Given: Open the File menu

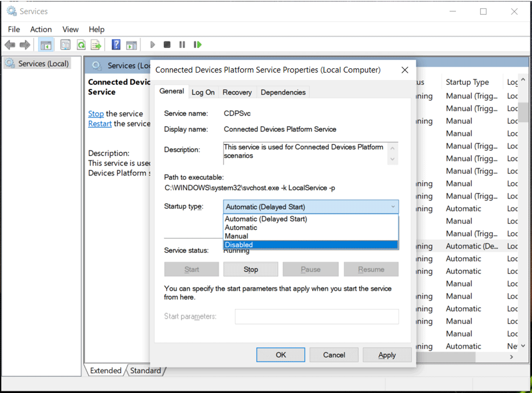Looking at the screenshot, I should tap(14, 29).
